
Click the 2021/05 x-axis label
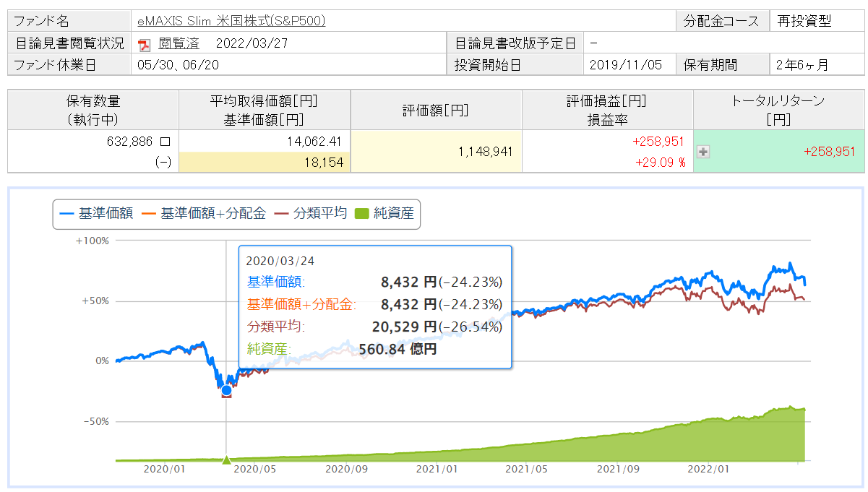(x=527, y=469)
